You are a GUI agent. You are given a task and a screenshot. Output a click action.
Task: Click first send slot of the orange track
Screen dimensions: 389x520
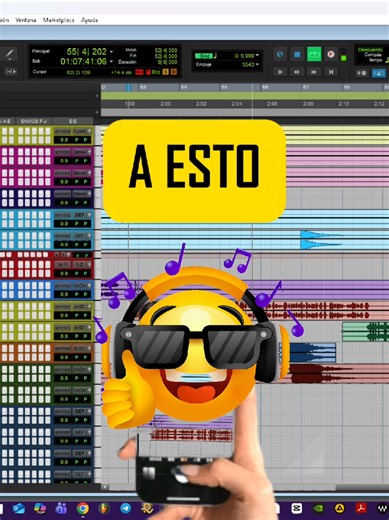(x=21, y=349)
